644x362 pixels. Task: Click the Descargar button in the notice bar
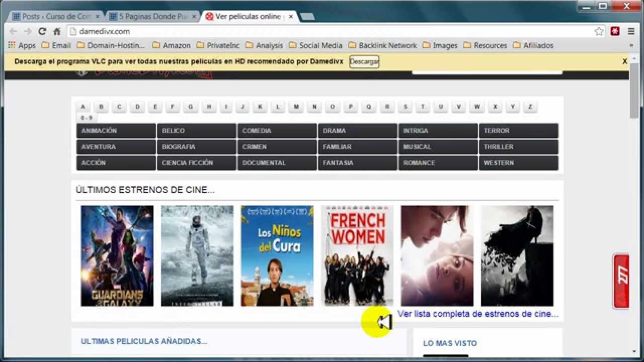364,62
